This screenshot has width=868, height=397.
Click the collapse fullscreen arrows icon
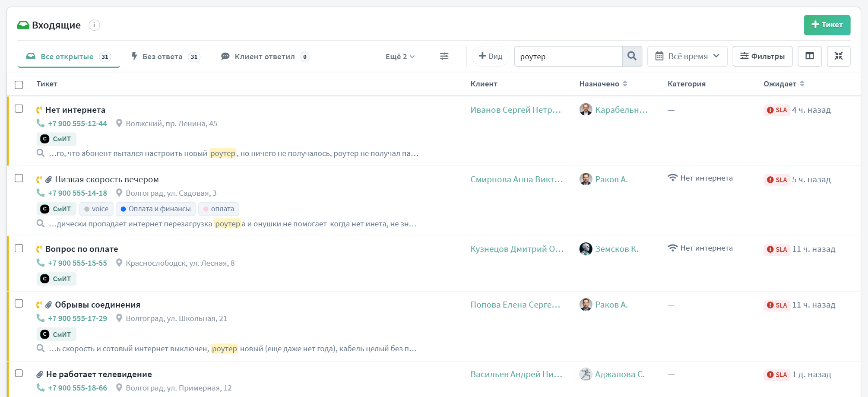[838, 56]
